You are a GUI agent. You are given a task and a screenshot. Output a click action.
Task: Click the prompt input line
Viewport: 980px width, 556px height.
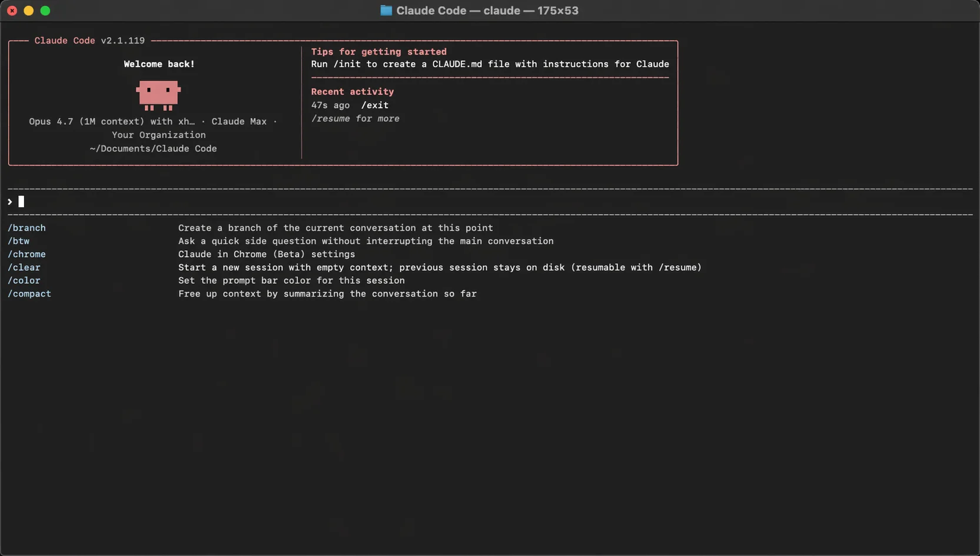pyautogui.click(x=490, y=202)
